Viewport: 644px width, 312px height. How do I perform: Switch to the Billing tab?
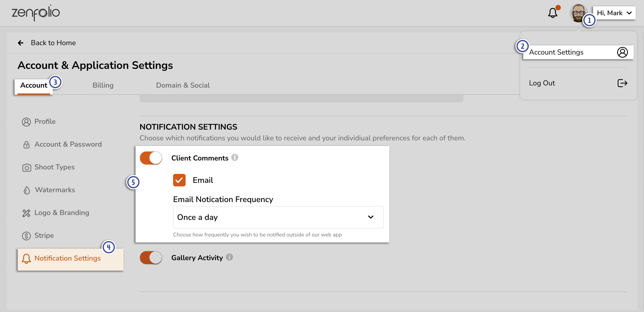tap(103, 85)
